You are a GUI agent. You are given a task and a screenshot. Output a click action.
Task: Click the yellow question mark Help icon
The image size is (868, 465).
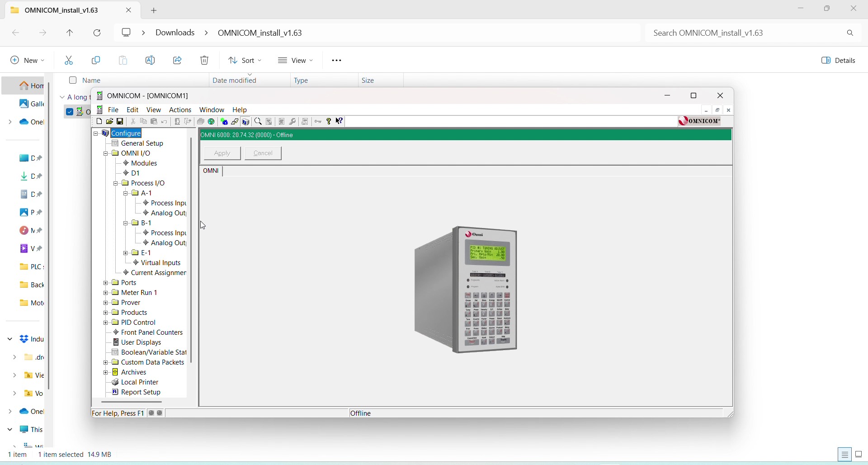(329, 122)
